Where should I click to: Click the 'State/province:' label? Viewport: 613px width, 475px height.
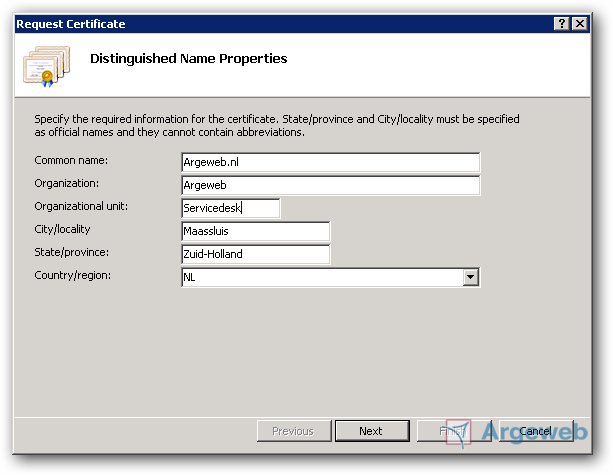tap(72, 253)
